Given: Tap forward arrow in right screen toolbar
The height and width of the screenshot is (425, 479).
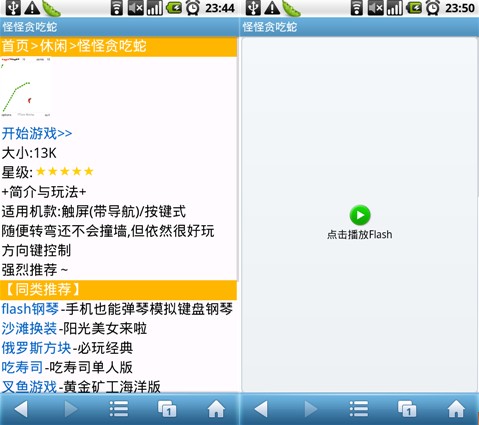Looking at the screenshot, I should [x=310, y=409].
